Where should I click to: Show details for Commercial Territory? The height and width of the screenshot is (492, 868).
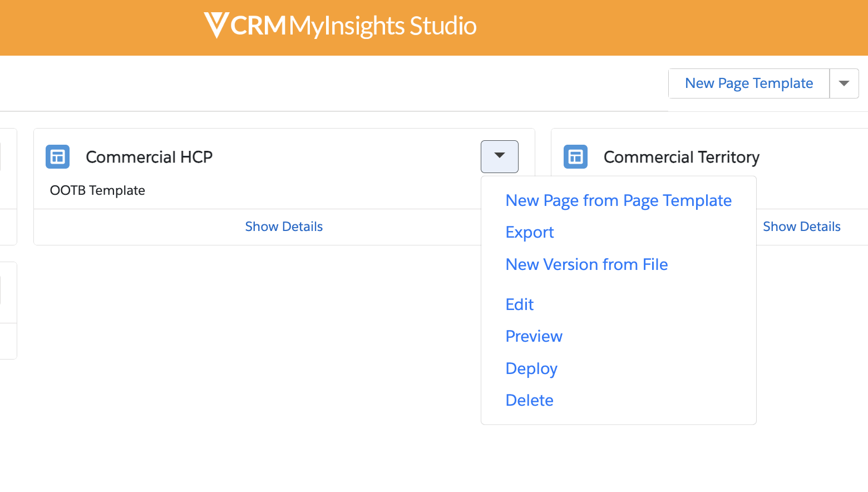tap(801, 227)
